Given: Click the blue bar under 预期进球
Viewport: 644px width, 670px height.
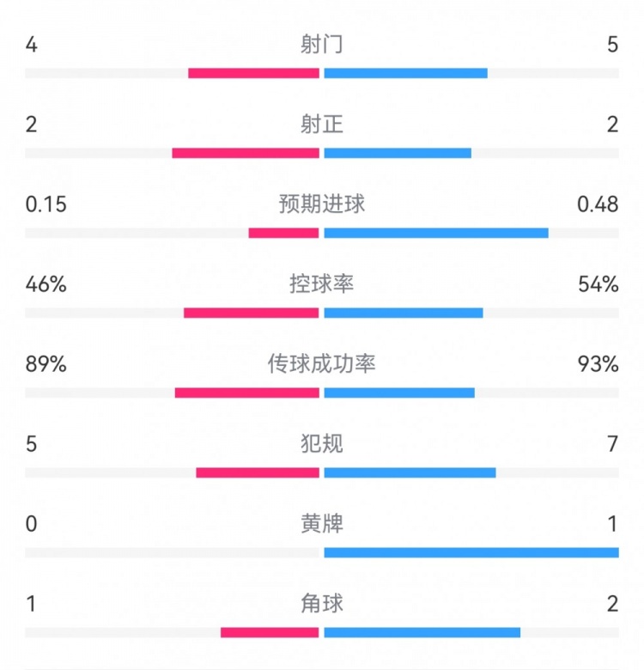Looking at the screenshot, I should (x=436, y=233).
